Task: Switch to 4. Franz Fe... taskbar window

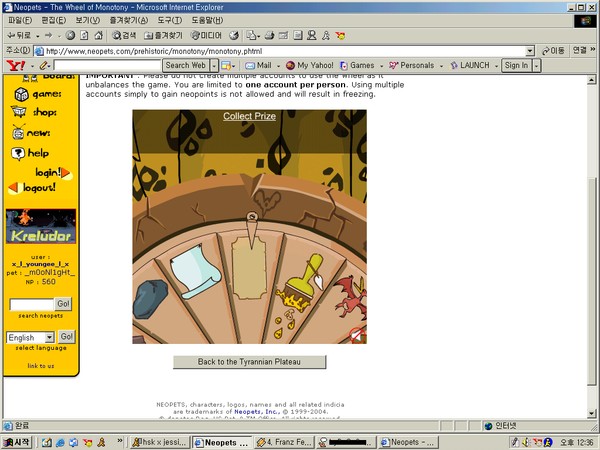Action: coord(284,442)
